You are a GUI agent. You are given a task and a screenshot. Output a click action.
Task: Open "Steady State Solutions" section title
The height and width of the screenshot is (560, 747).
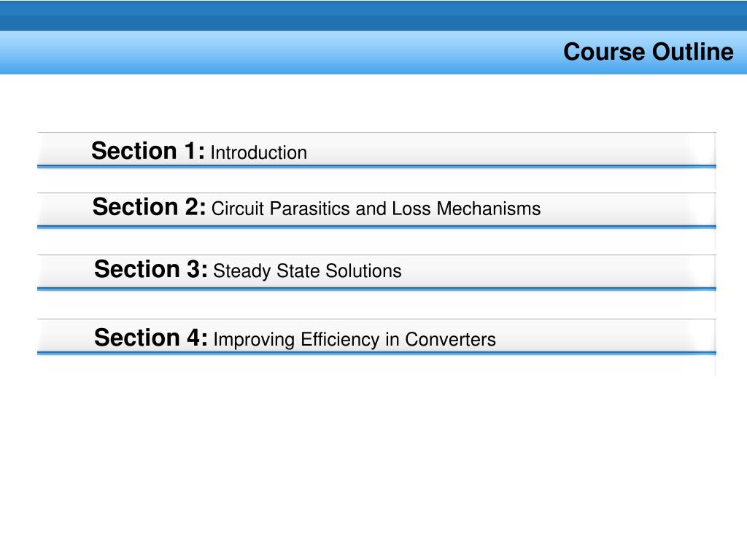point(307,271)
